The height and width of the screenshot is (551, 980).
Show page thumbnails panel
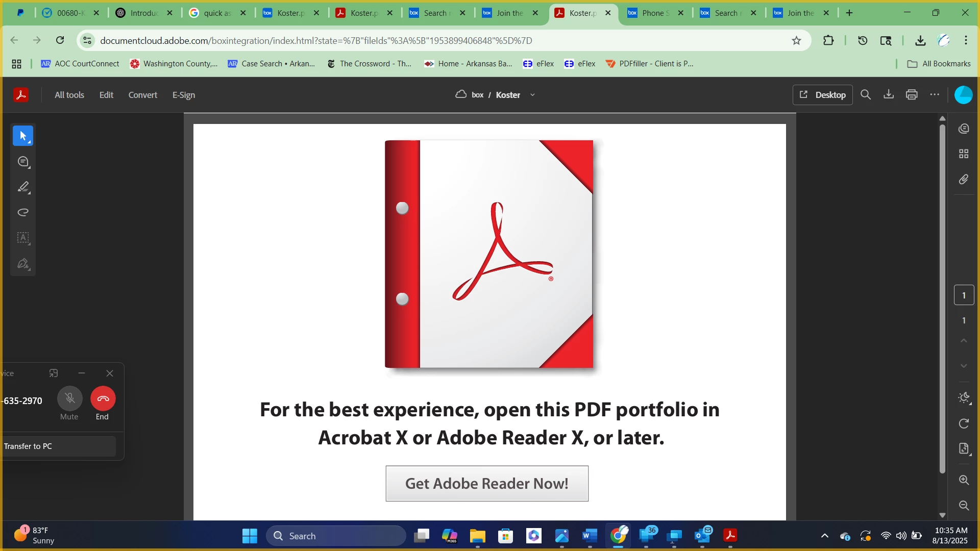coord(964,154)
